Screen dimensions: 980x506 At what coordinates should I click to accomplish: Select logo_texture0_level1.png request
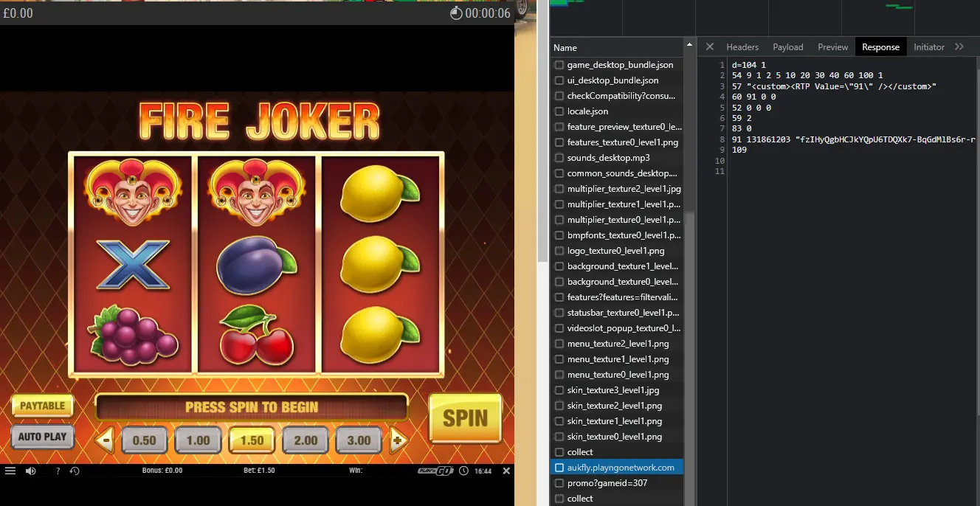(x=617, y=251)
